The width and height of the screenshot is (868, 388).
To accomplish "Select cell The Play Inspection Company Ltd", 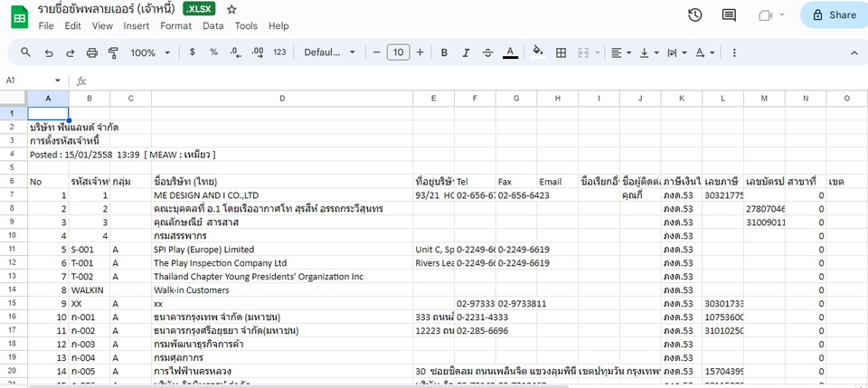I will point(282,263).
